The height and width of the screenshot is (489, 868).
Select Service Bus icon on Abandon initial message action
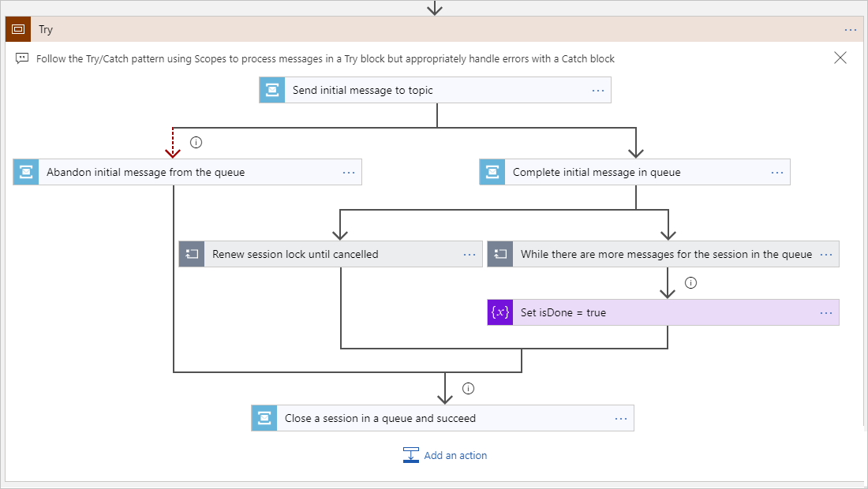[26, 172]
